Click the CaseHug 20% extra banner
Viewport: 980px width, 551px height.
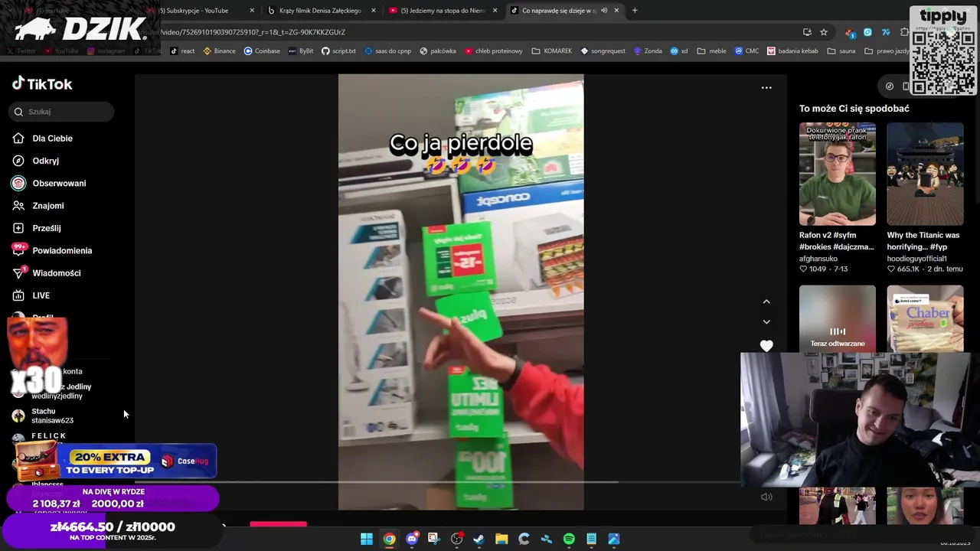116,461
